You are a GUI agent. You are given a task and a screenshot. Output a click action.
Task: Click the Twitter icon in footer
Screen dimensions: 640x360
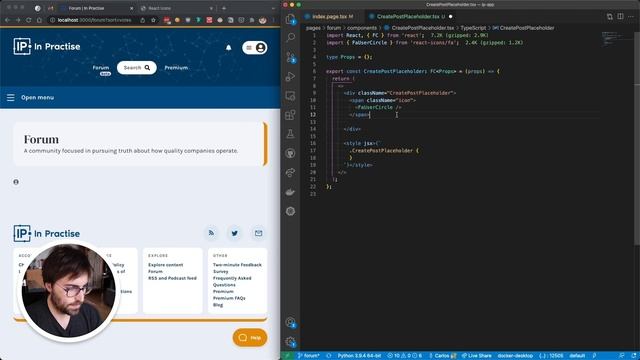click(235, 233)
